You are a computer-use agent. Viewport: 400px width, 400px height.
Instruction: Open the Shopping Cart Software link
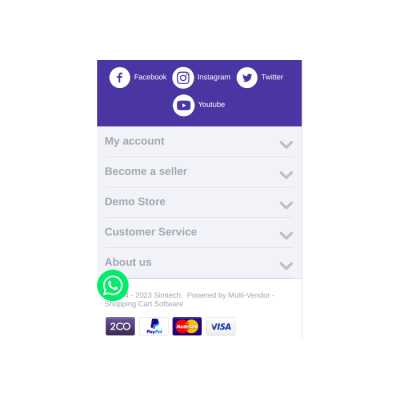pyautogui.click(x=144, y=304)
